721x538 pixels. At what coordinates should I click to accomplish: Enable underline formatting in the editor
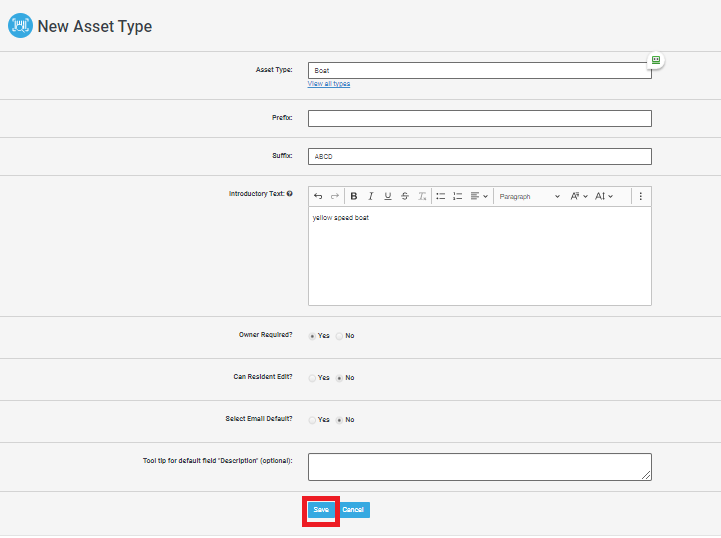pos(387,197)
